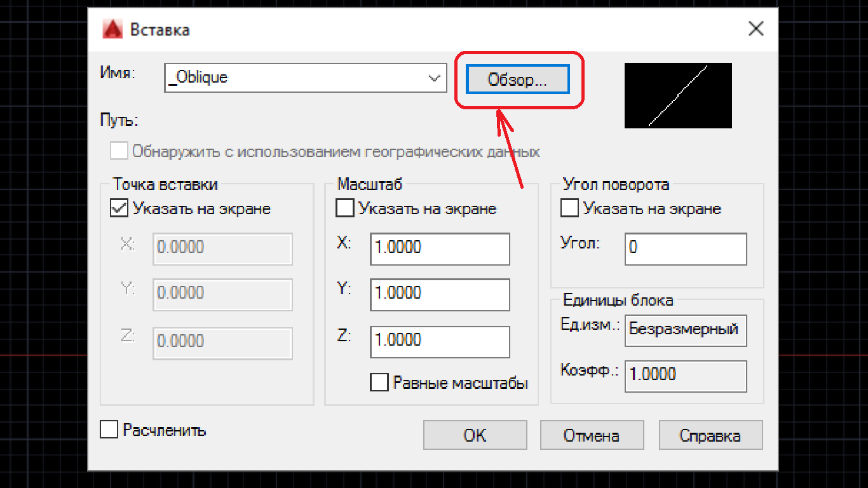
Task: Check the Равные масштабы checkbox
Action: click(379, 383)
